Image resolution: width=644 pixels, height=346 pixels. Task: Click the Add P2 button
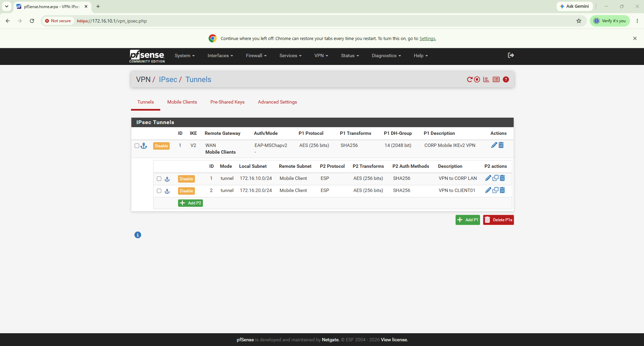190,203
